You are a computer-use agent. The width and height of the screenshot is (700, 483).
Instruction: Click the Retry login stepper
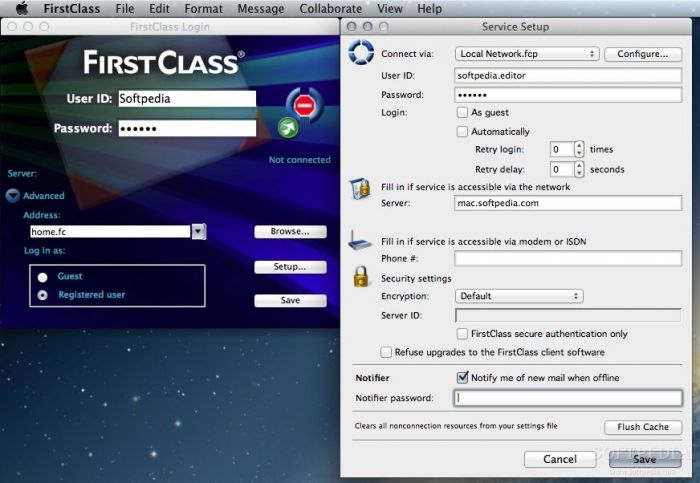coord(579,150)
